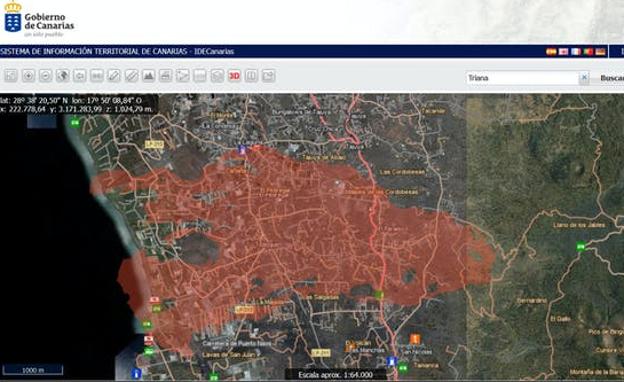624x382 pixels.
Task: Switch language with the Portuguese flag
Action: coord(588,52)
